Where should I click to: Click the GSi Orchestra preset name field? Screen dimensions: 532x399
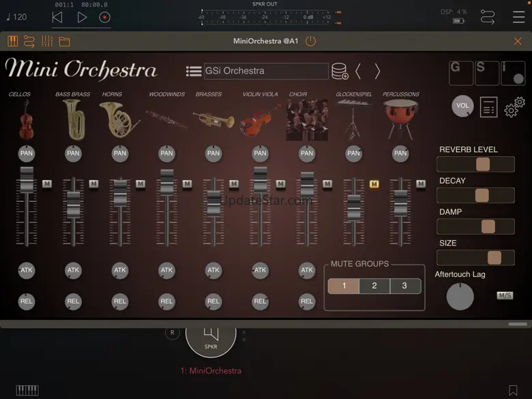click(x=266, y=71)
